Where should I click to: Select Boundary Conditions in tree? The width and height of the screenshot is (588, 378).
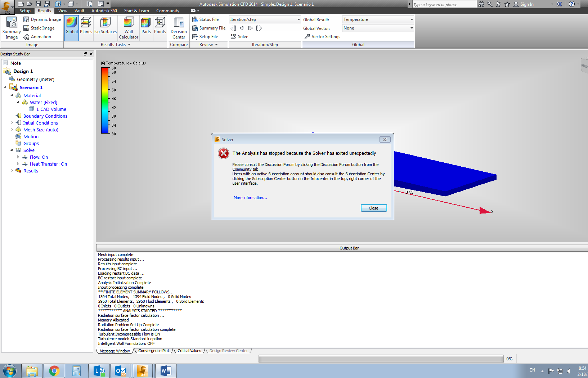(x=45, y=116)
